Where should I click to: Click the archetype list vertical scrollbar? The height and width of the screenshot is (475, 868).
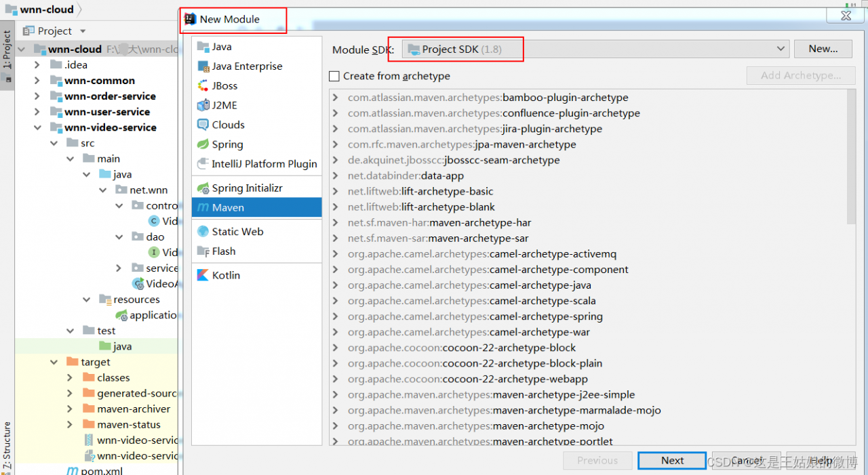point(851,157)
